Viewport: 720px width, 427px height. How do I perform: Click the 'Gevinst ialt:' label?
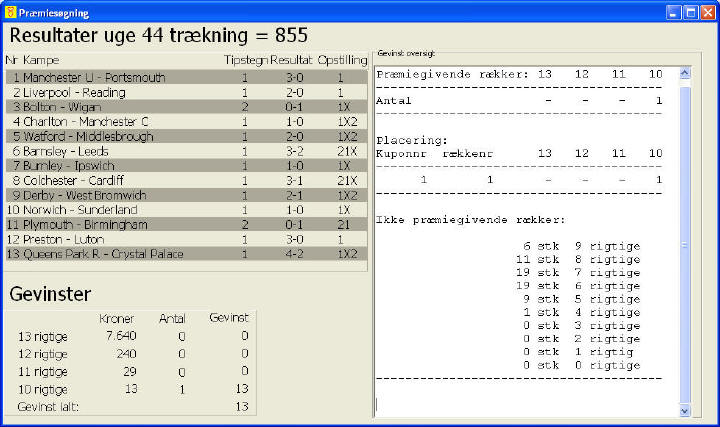tap(48, 407)
